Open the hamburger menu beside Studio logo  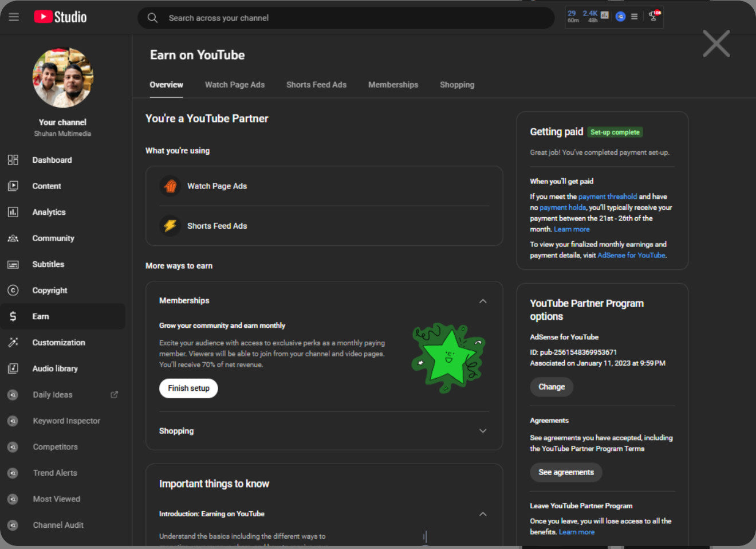[x=14, y=17]
